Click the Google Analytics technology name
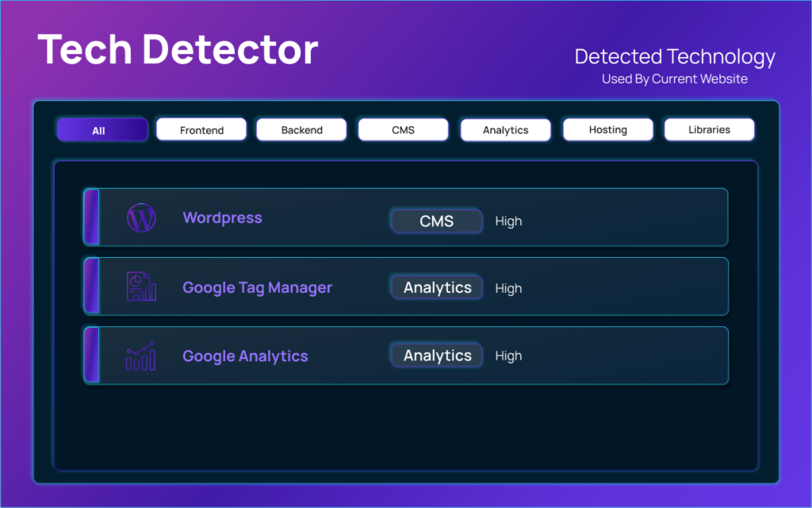812x508 pixels. click(x=245, y=356)
